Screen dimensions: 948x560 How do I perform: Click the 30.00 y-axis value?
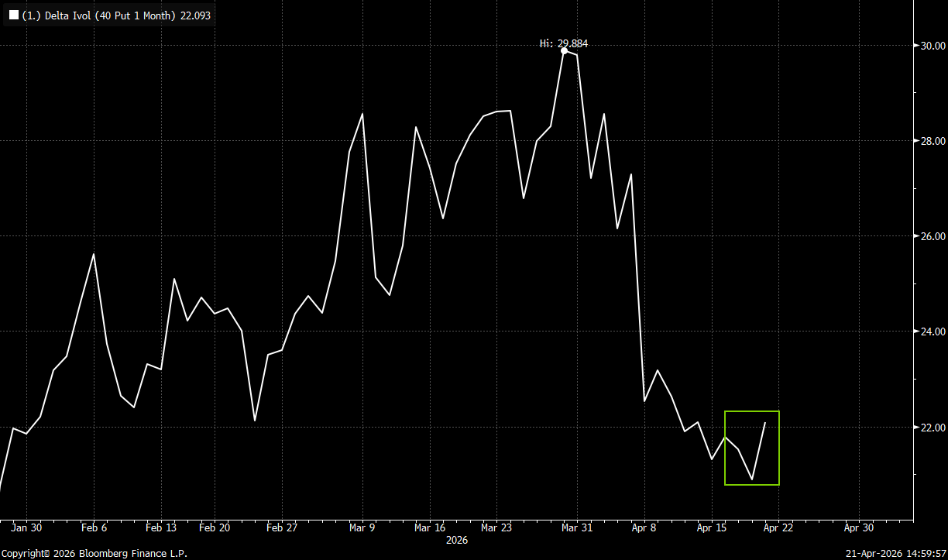tap(933, 46)
